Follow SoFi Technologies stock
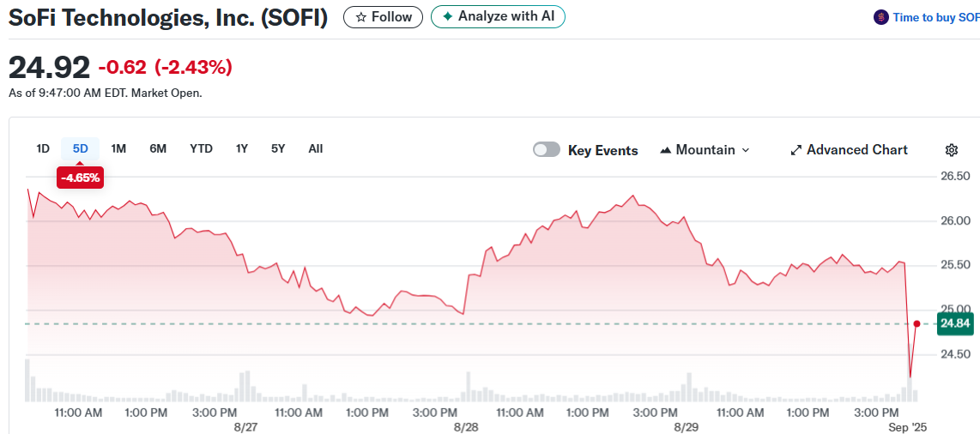The width and height of the screenshot is (980, 434). click(x=383, y=17)
